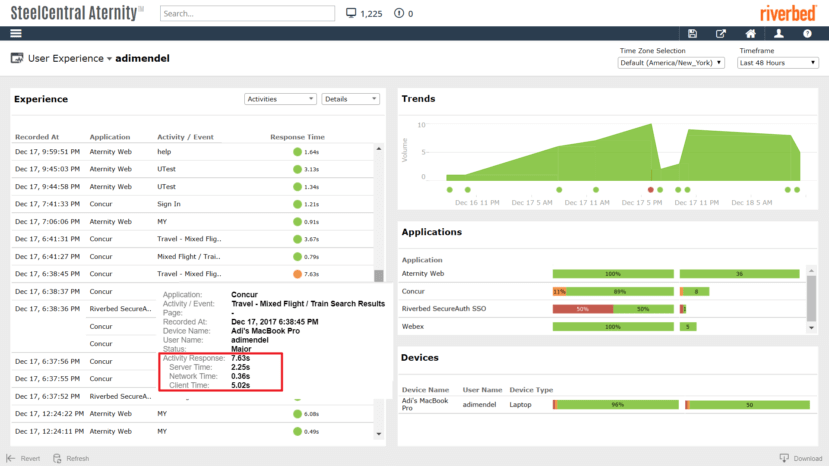
Task: Open the hamburger main menu
Action: [16, 33]
